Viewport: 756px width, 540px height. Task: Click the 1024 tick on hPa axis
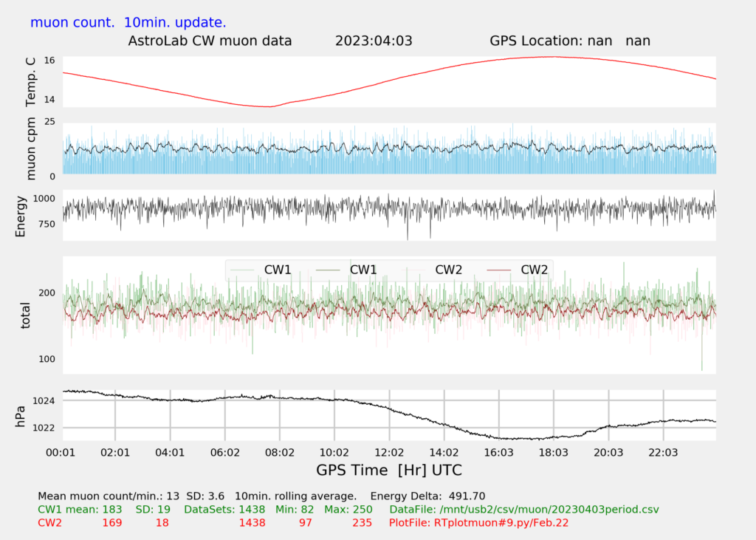click(x=46, y=401)
